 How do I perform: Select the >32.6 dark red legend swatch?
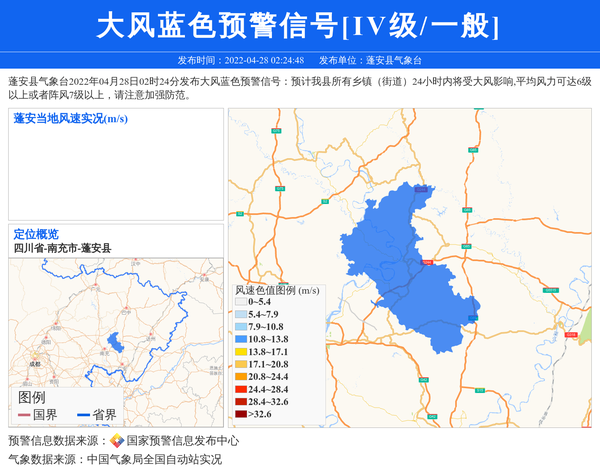tap(240, 414)
